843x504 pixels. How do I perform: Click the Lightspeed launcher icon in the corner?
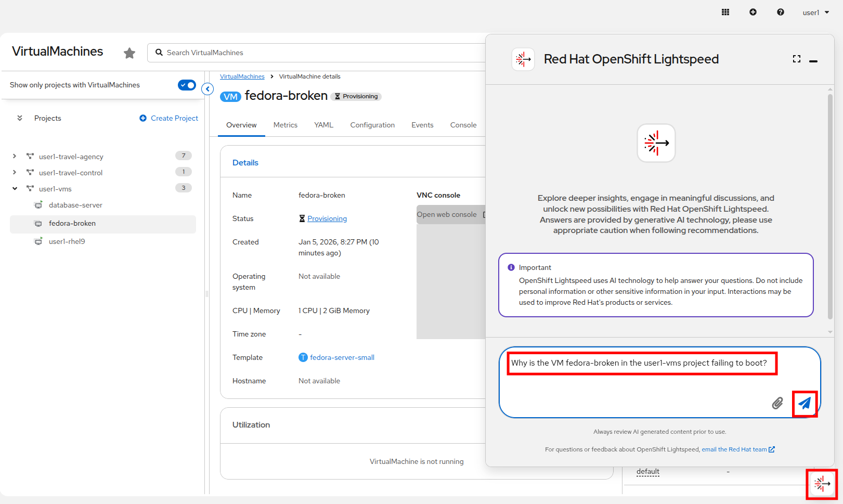pyautogui.click(x=822, y=484)
